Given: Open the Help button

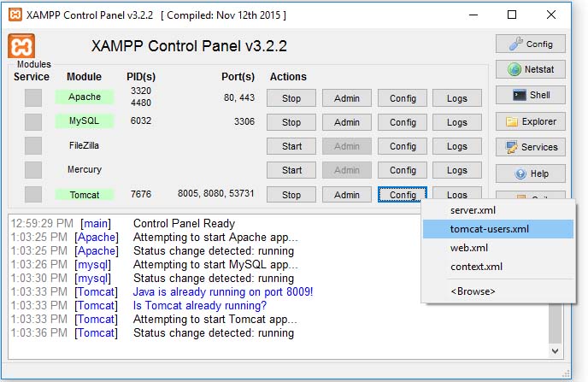Looking at the screenshot, I should pyautogui.click(x=530, y=173).
